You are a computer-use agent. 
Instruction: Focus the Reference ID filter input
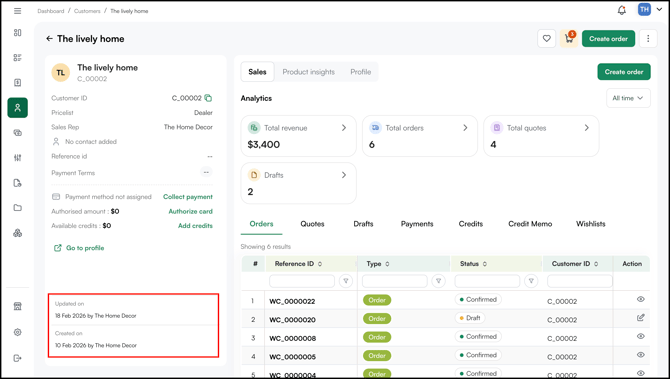[302, 281]
